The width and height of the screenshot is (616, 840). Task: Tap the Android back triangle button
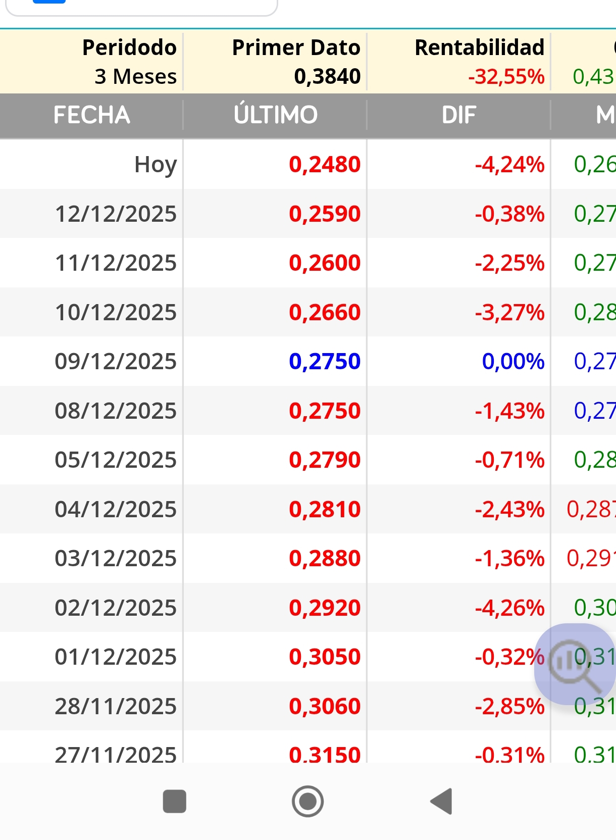[x=441, y=801]
